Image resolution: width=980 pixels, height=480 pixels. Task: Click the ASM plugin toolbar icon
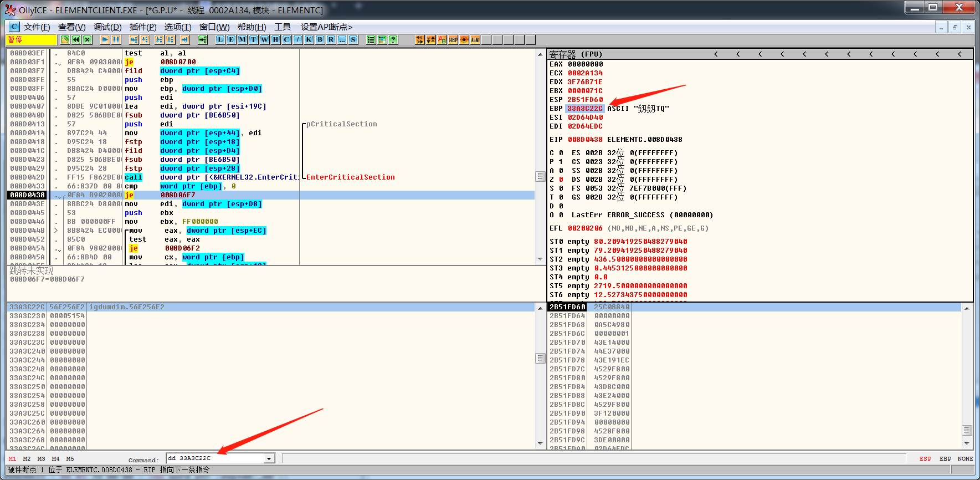coord(475,39)
